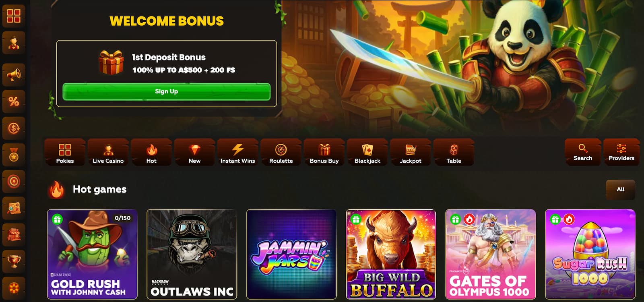The width and height of the screenshot is (644, 302).
Task: Switch to the Live Casino category
Action: pos(108,152)
